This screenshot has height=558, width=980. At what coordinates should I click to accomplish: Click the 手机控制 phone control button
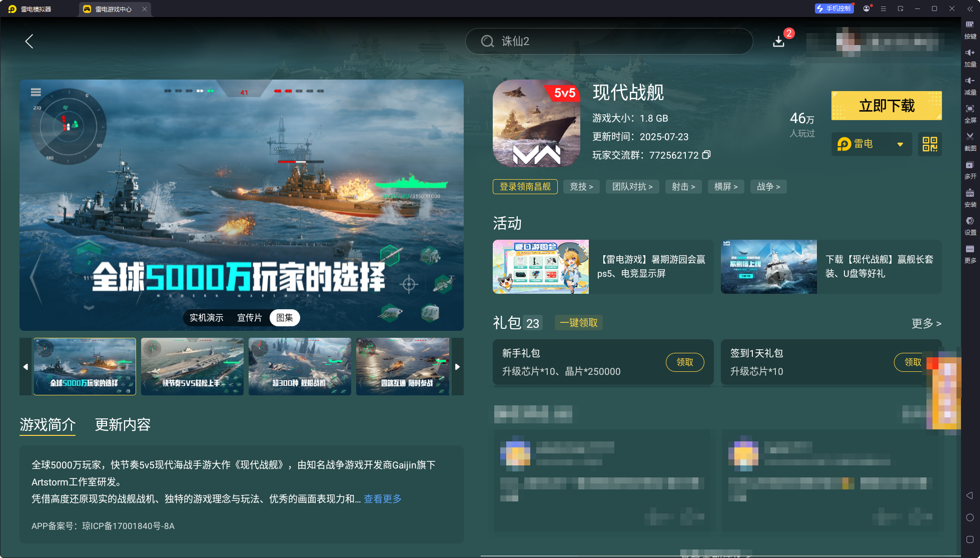tap(834, 9)
